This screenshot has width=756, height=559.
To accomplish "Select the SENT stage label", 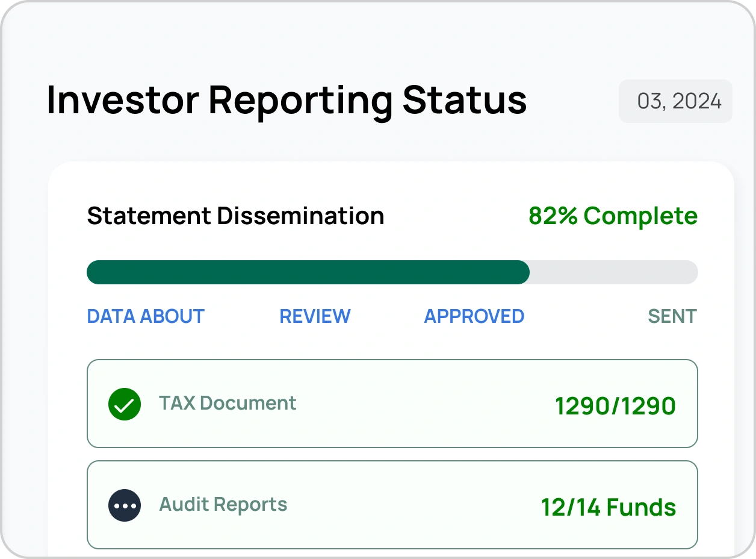I will pyautogui.click(x=672, y=316).
